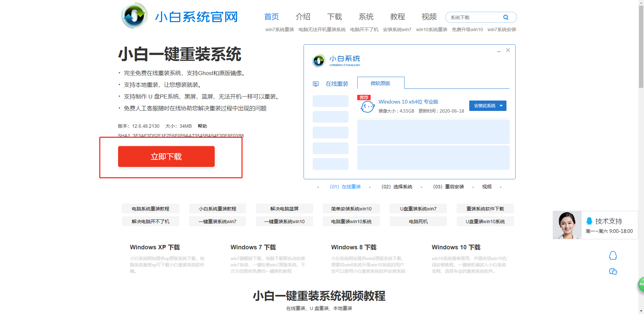Click the 一键重装系统win10 button

pyautogui.click(x=284, y=221)
